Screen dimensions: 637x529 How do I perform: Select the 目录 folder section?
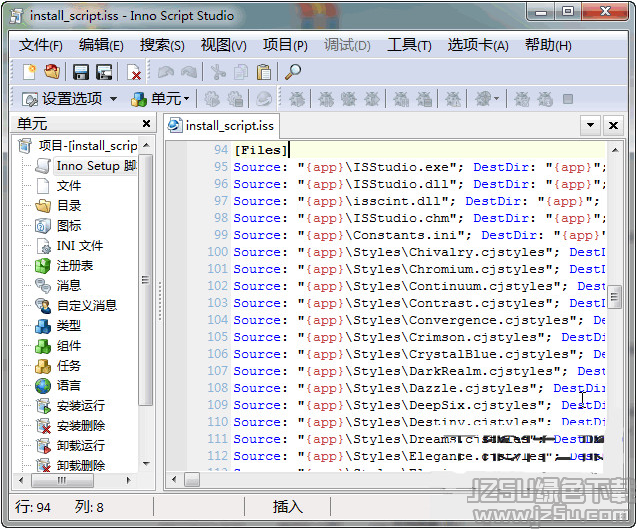tap(69, 206)
